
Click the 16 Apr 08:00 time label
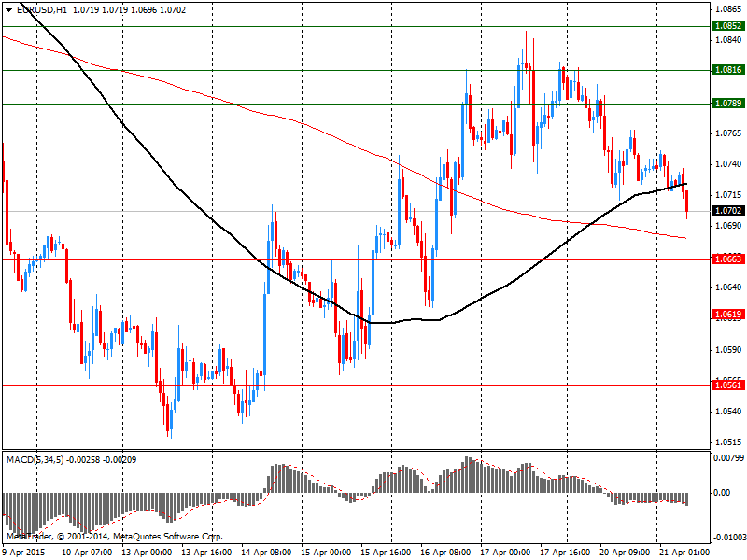(446, 553)
